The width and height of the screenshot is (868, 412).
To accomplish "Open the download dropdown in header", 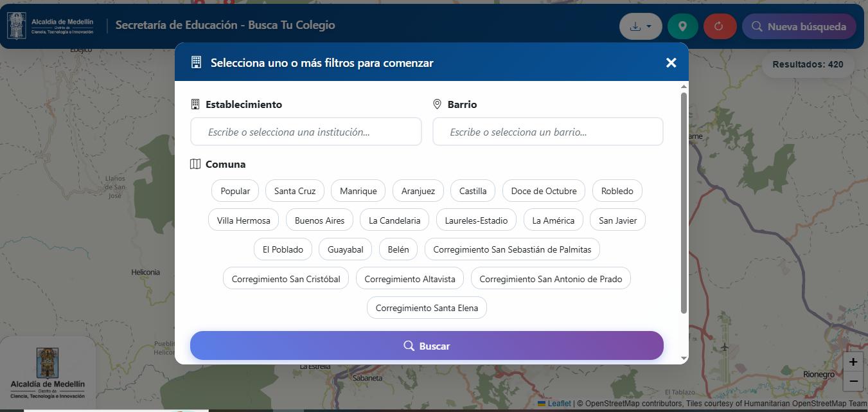I will tap(641, 26).
